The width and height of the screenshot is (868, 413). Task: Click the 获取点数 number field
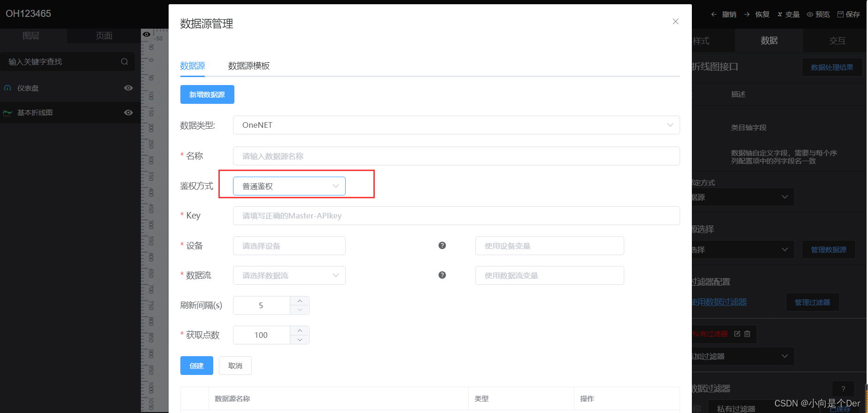pyautogui.click(x=261, y=335)
